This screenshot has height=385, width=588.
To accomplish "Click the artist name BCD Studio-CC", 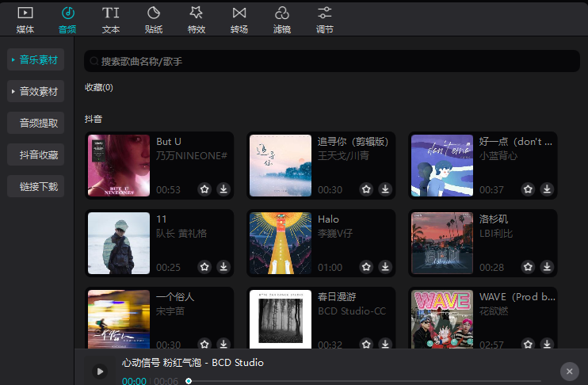I will pyautogui.click(x=352, y=311).
